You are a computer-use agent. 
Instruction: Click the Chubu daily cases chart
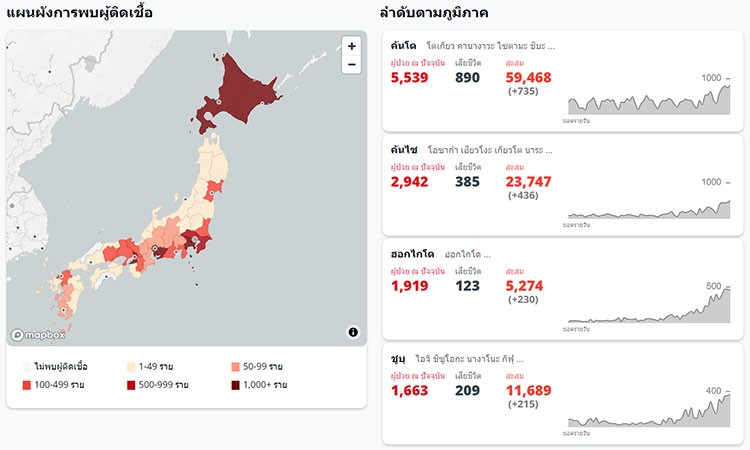pos(649,411)
